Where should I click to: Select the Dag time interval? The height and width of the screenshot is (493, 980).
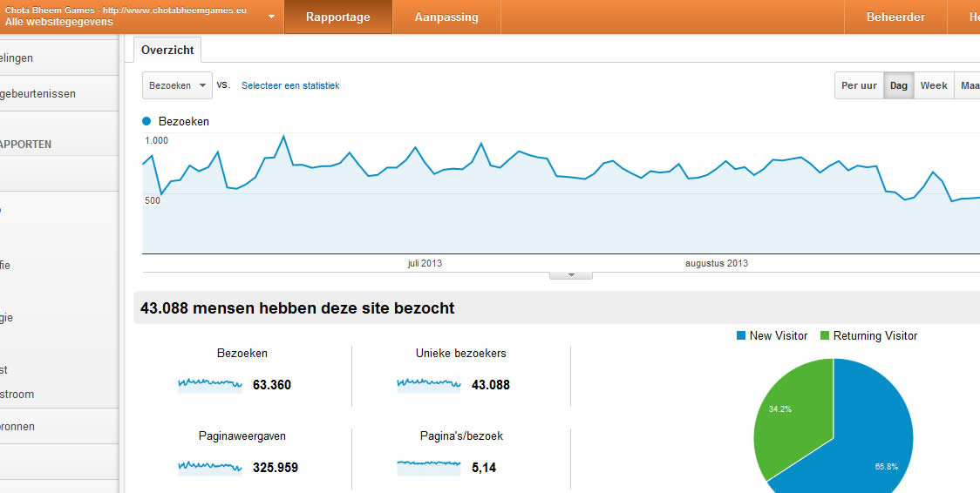898,85
